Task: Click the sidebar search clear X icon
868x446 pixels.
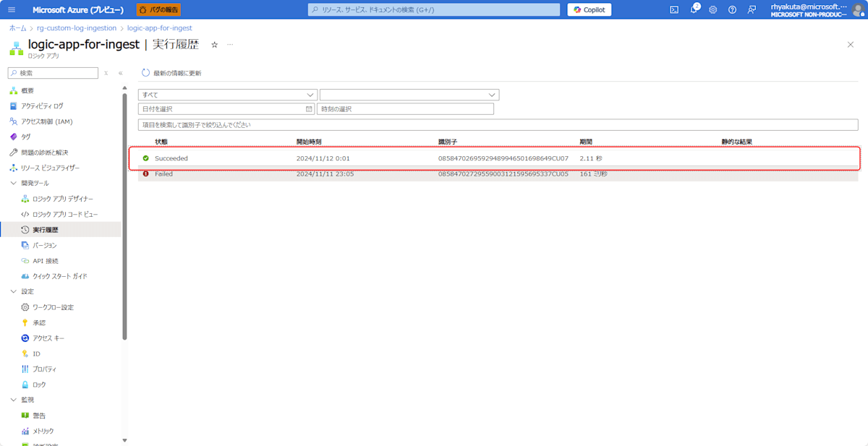Action: pos(106,73)
